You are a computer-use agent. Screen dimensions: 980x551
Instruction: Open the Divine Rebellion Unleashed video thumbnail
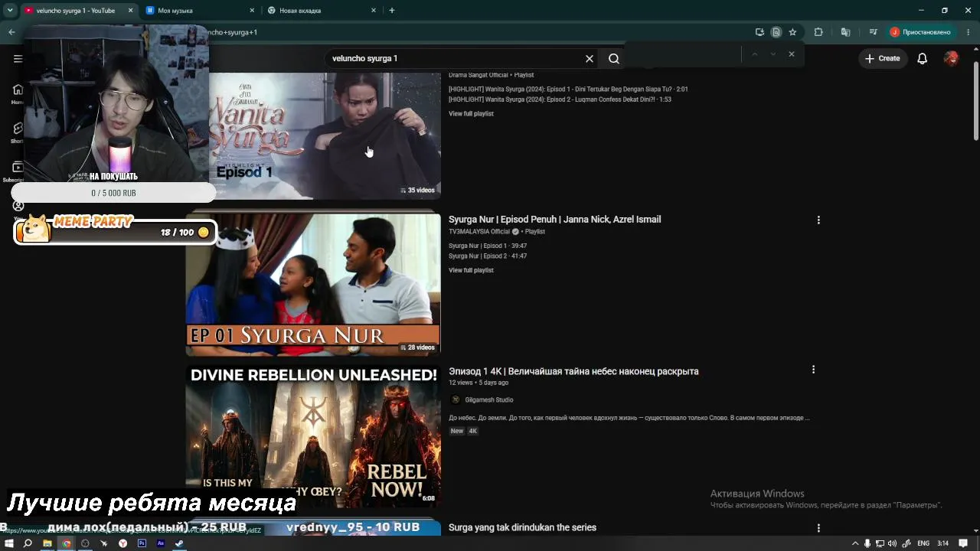(x=313, y=436)
